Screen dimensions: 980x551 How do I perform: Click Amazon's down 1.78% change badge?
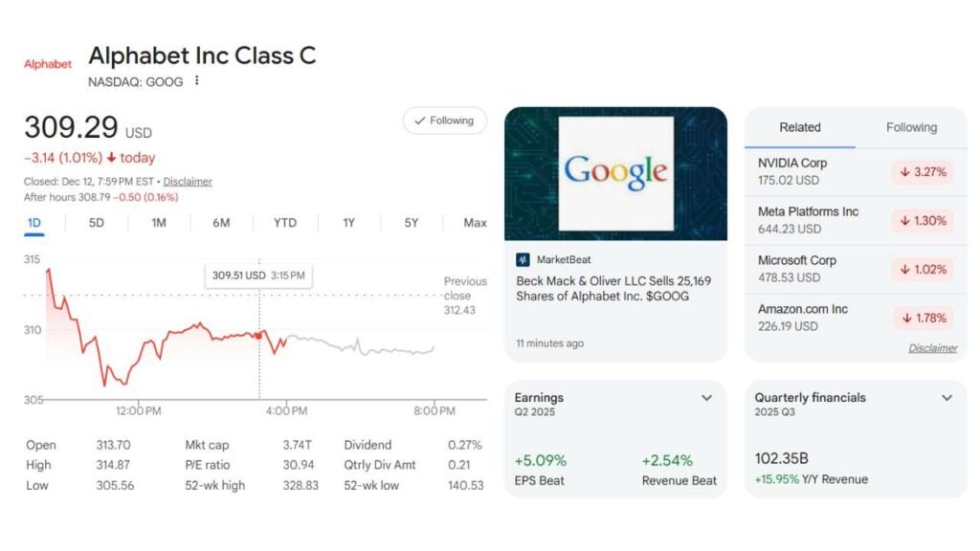922,318
